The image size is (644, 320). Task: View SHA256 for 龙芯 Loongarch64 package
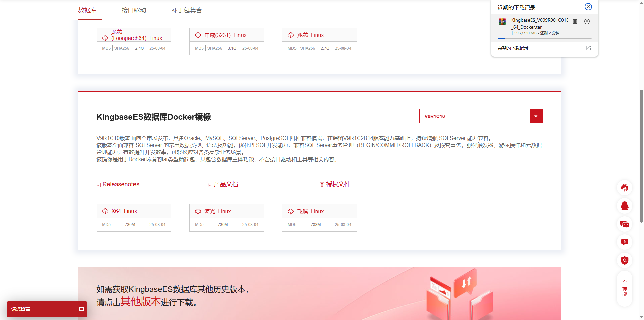tap(122, 48)
